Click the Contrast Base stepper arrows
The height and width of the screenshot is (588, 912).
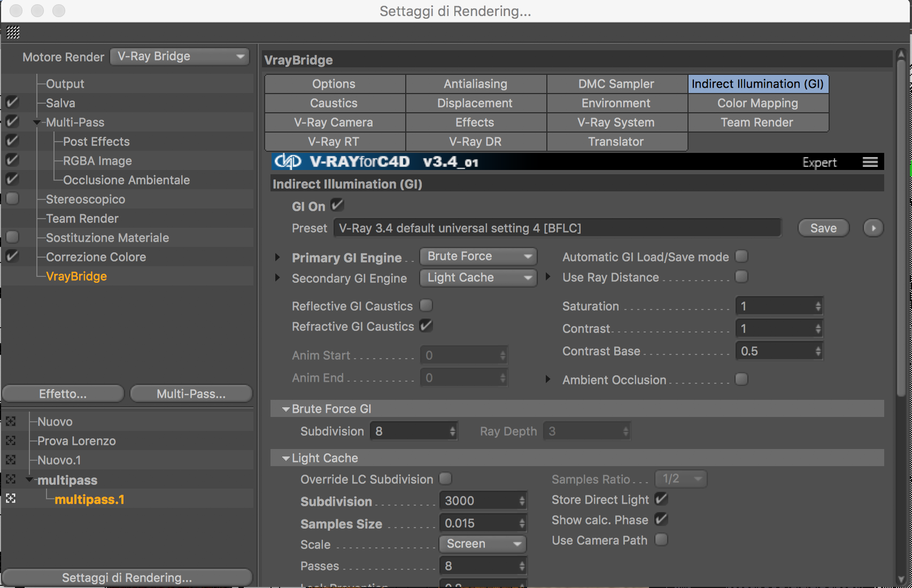818,351
